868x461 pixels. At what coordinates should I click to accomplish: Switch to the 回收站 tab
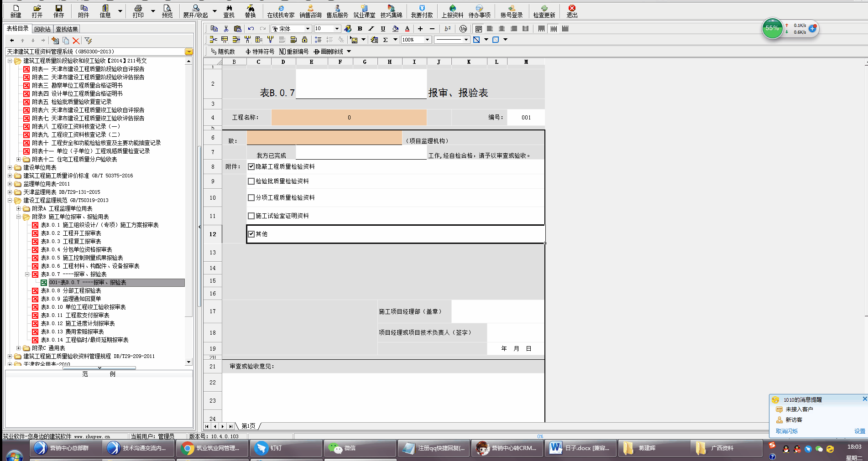pos(42,29)
